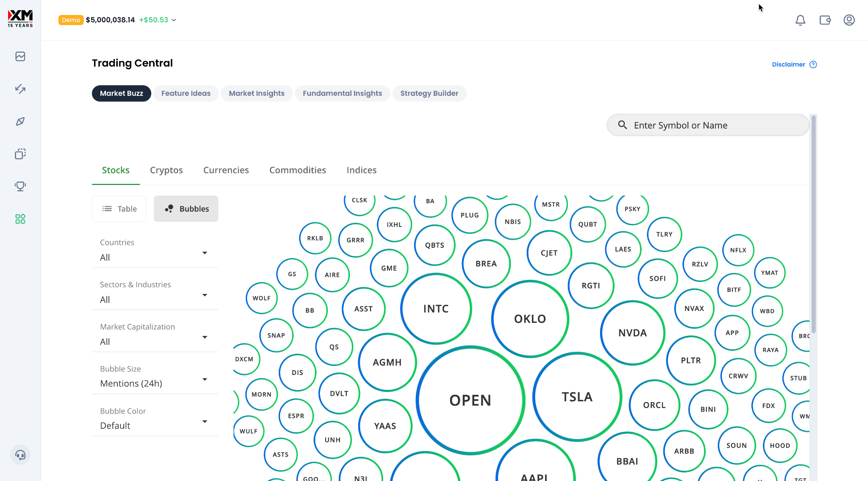Select the SOUN stock bubble

click(737, 445)
